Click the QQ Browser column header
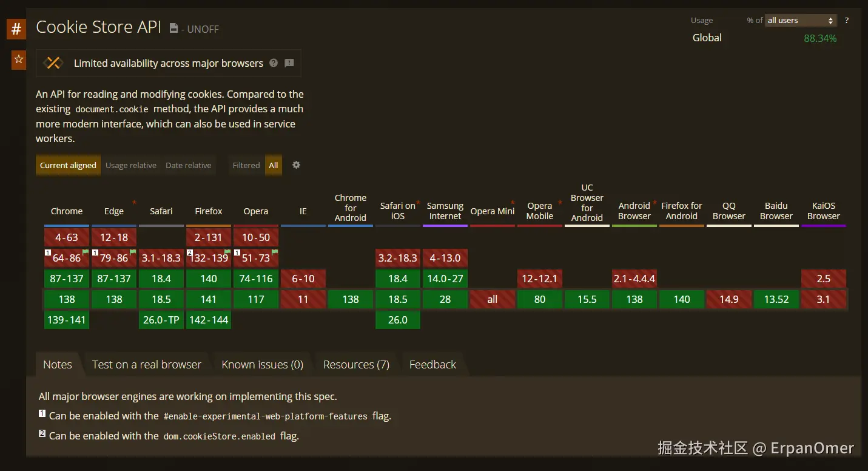The image size is (868, 471). 729,211
